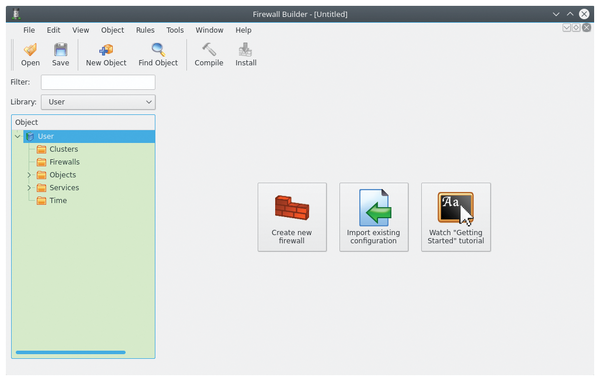The height and width of the screenshot is (381, 600).
Task: Click the title bar keep-below arrow
Action: (x=556, y=14)
